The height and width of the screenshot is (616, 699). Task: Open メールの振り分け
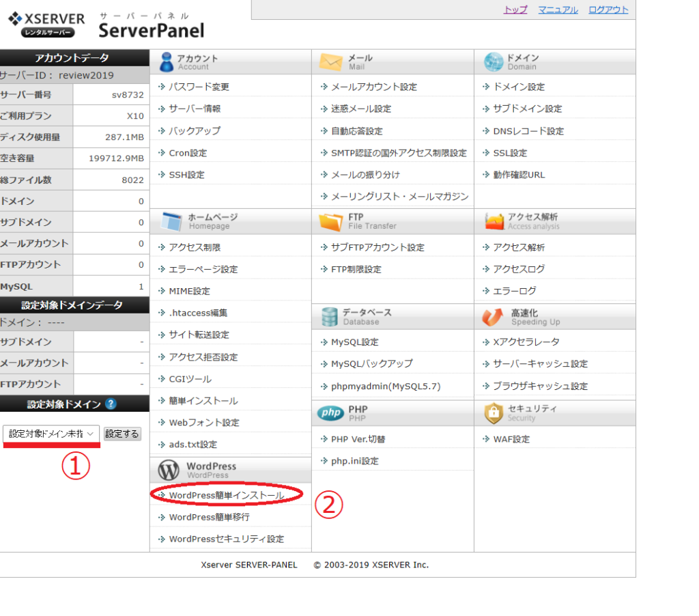[366, 175]
